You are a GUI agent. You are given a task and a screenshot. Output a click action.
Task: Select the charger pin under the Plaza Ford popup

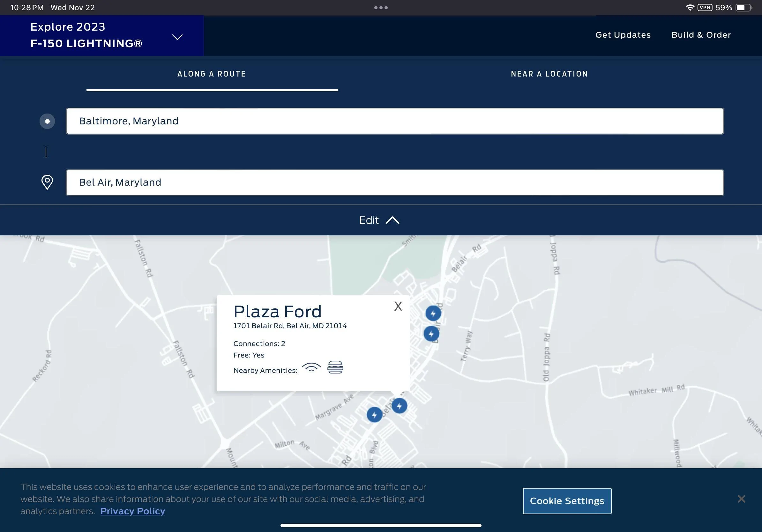[399, 406]
